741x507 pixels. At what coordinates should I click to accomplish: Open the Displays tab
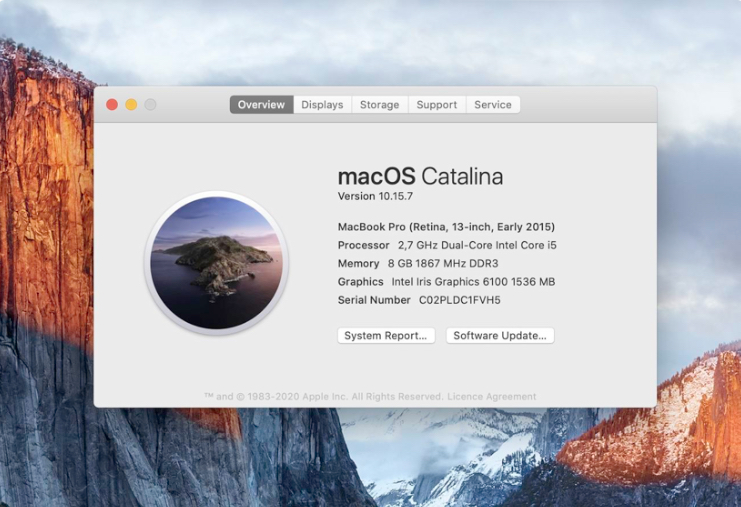(x=322, y=104)
